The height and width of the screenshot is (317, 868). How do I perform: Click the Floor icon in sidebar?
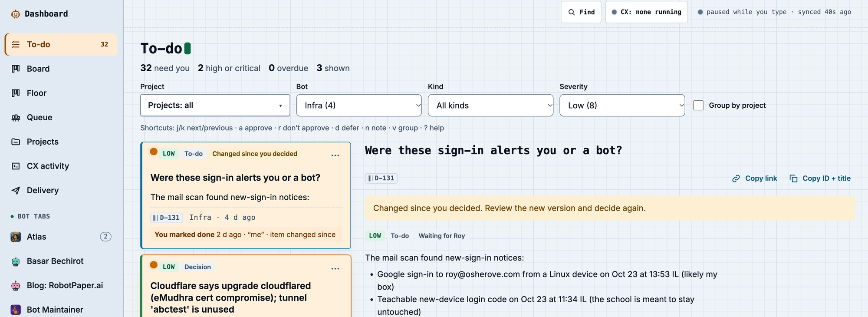(x=16, y=93)
